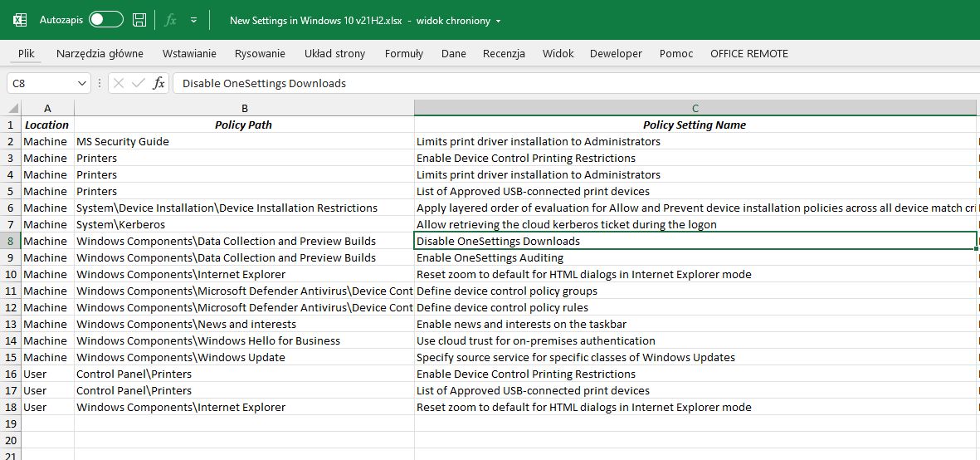Select cell 'MS Security Guide'

(x=244, y=141)
